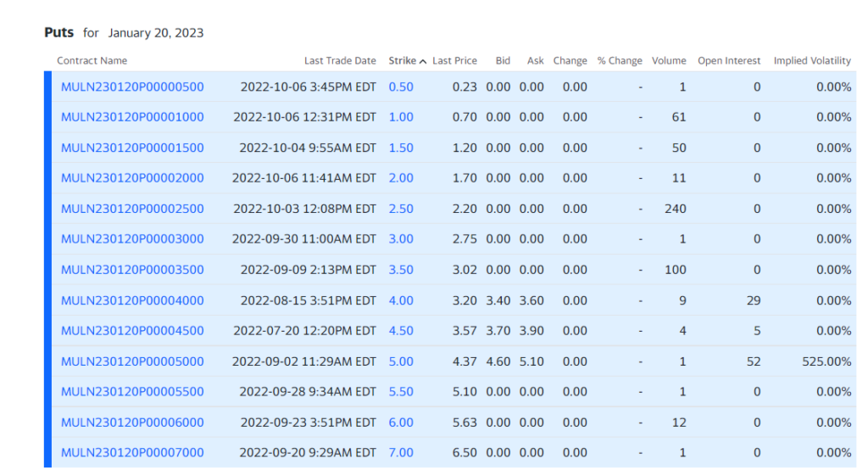Sort table by Contract Name header
Image resolution: width=868 pixels, height=476 pixels.
(x=92, y=61)
